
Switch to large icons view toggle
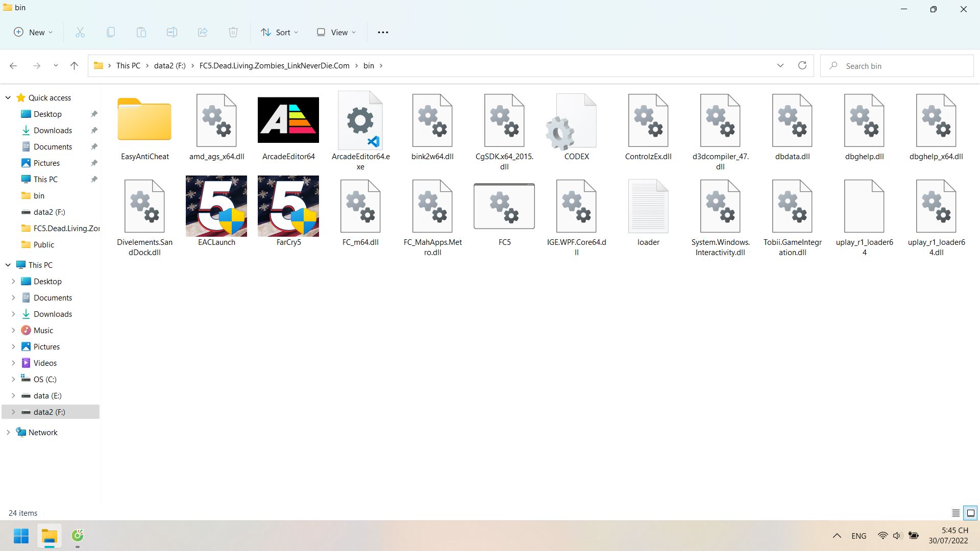pos(971,513)
